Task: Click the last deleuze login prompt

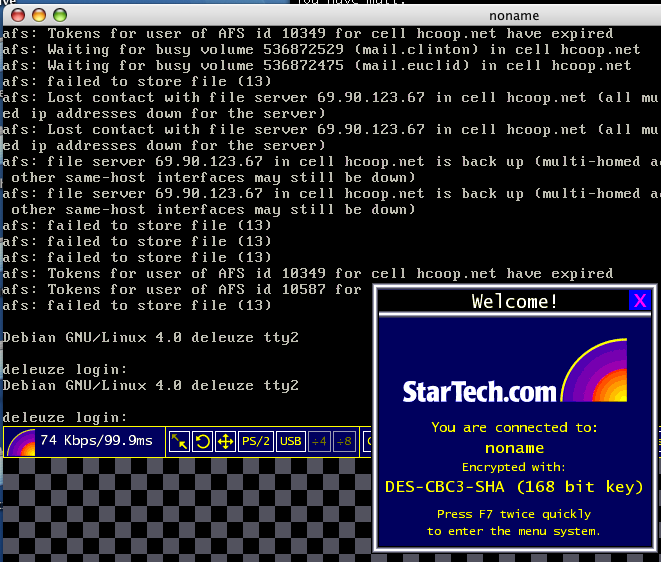Action: (65, 417)
